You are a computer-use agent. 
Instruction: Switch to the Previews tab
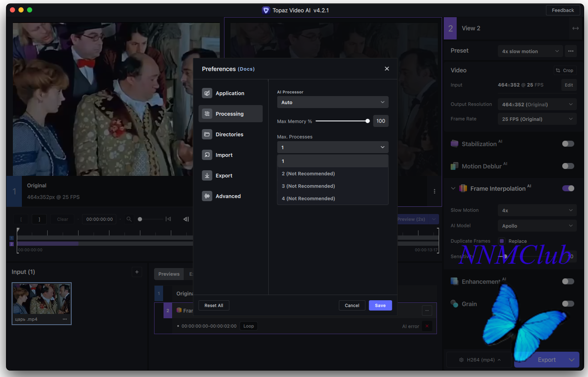pyautogui.click(x=169, y=274)
